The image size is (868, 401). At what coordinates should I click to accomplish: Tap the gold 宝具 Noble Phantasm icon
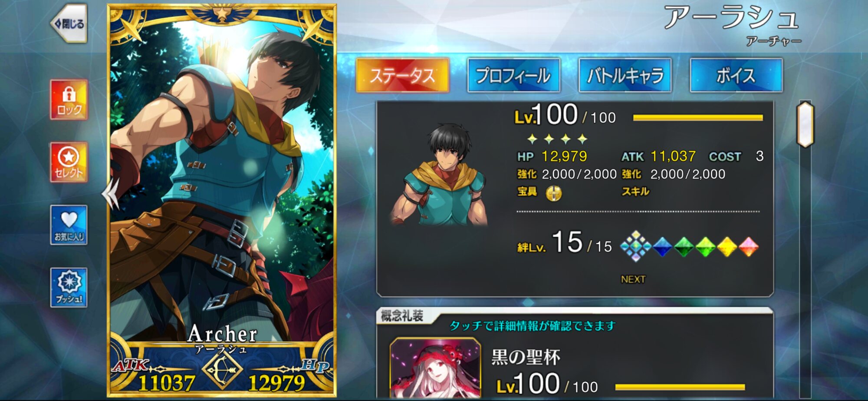coord(553,192)
